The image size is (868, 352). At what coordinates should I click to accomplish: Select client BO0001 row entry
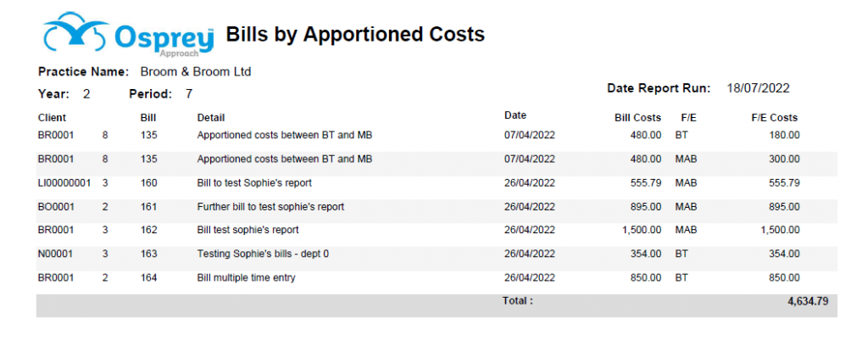pyautogui.click(x=56, y=207)
